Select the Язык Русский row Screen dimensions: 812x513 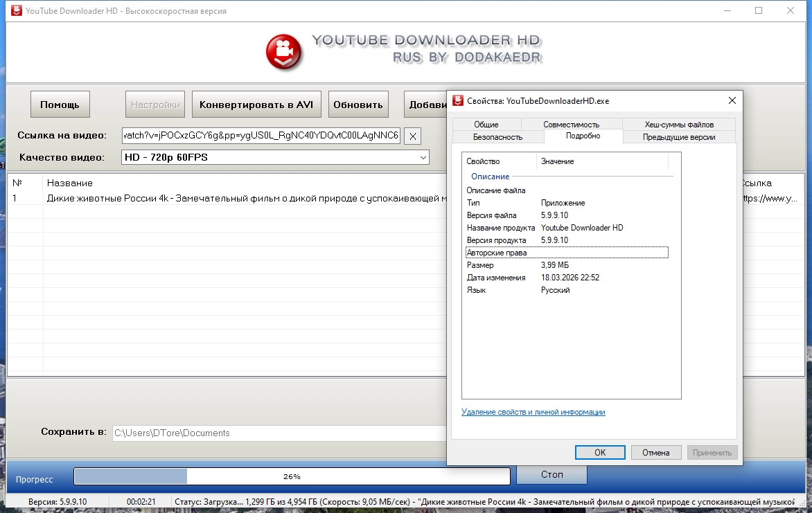point(567,290)
